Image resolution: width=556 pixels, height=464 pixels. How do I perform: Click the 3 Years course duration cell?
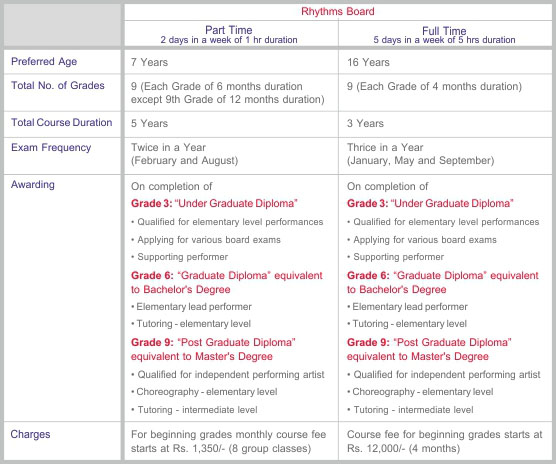point(365,123)
